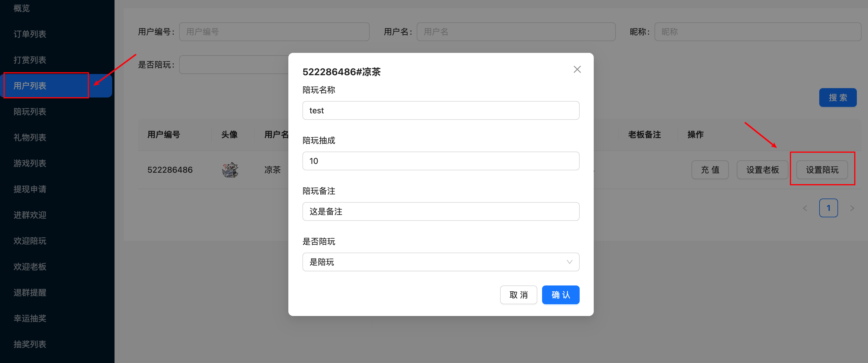
Task: Go to the next page with the right arrow
Action: tap(852, 208)
